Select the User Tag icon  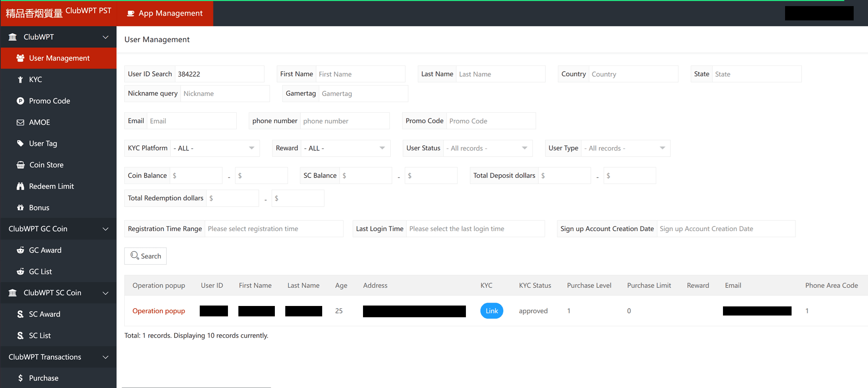tap(20, 143)
